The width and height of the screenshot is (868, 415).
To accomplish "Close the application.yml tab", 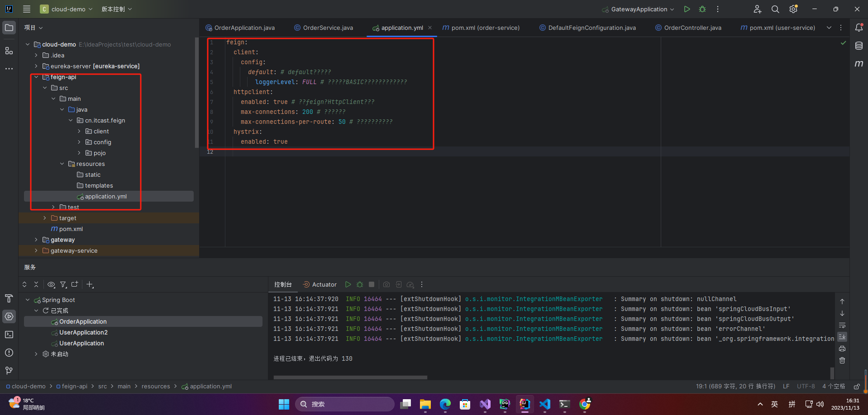I will pyautogui.click(x=430, y=28).
